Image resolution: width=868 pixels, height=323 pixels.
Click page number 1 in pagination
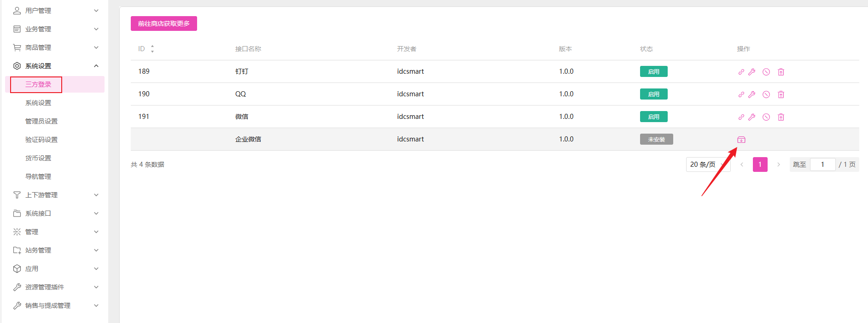coord(760,164)
